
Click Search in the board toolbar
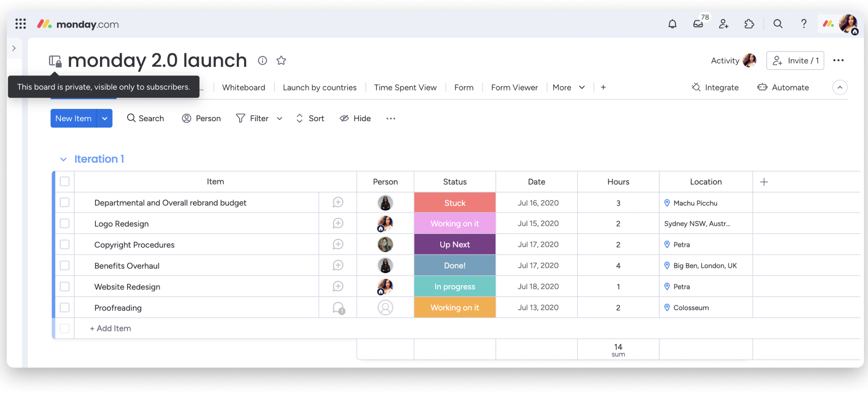coord(146,118)
